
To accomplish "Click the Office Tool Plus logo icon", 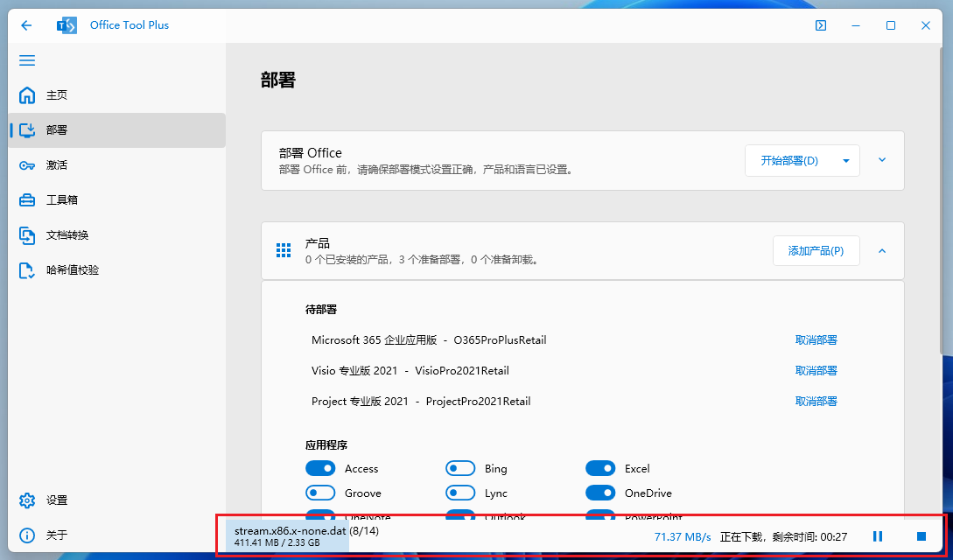I will 67,25.
